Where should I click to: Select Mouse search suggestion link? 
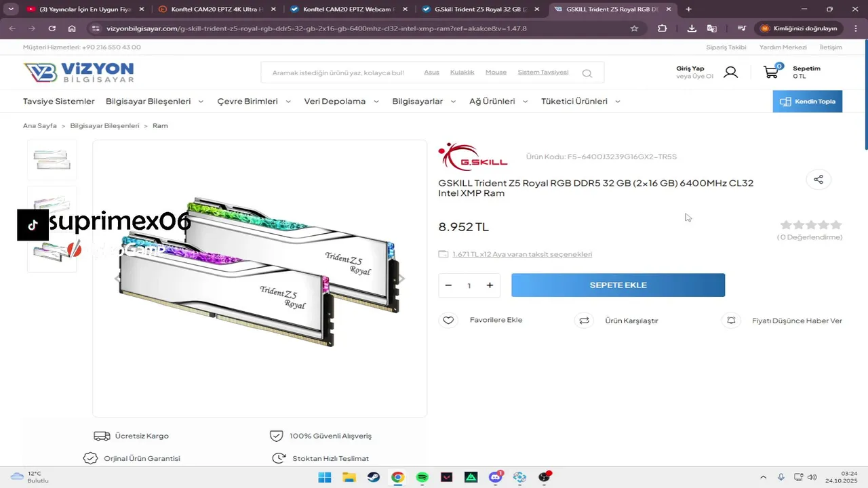pyautogui.click(x=496, y=72)
